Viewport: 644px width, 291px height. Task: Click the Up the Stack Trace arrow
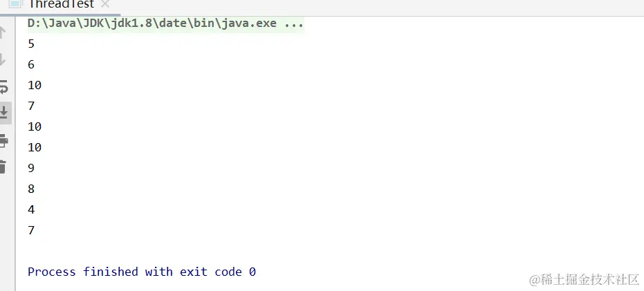[x=3, y=32]
